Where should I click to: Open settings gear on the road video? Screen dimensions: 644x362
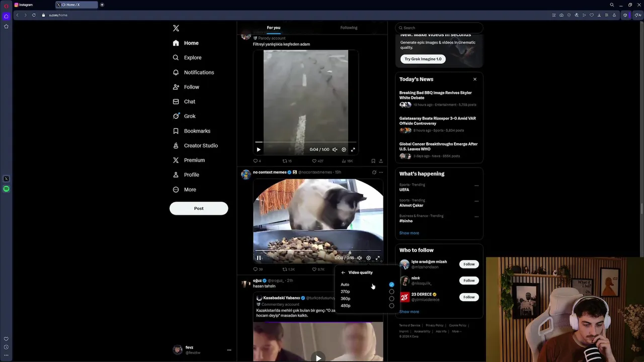click(x=344, y=149)
